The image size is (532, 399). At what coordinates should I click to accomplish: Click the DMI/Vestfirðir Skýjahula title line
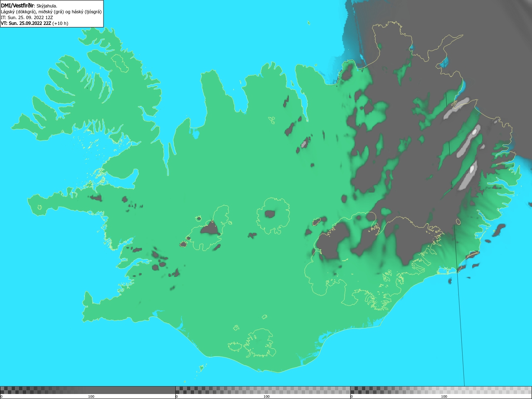click(29, 6)
